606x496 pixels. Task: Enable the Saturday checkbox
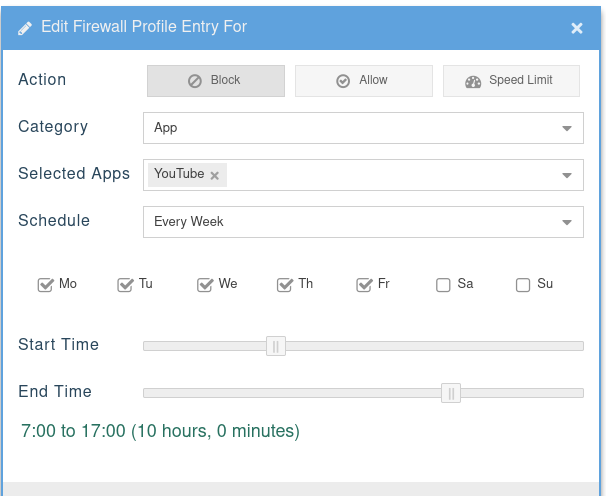click(444, 285)
